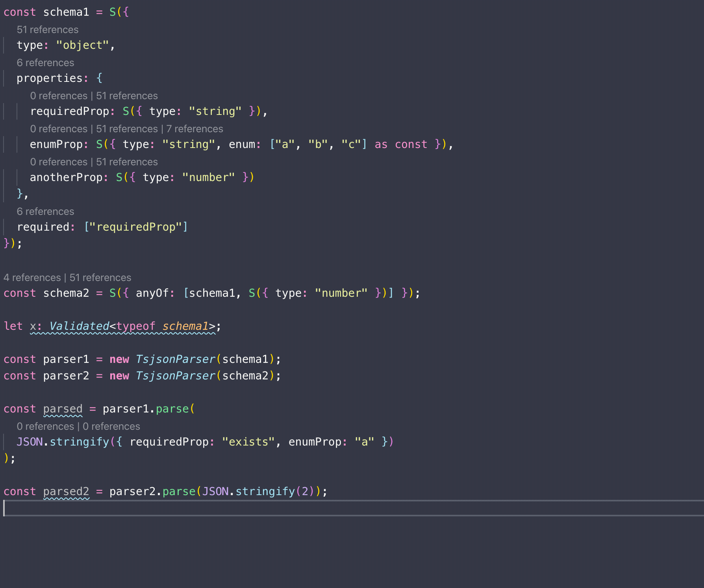Click "requiredProp" string inside the required array
The image size is (704, 588).
pos(136,226)
